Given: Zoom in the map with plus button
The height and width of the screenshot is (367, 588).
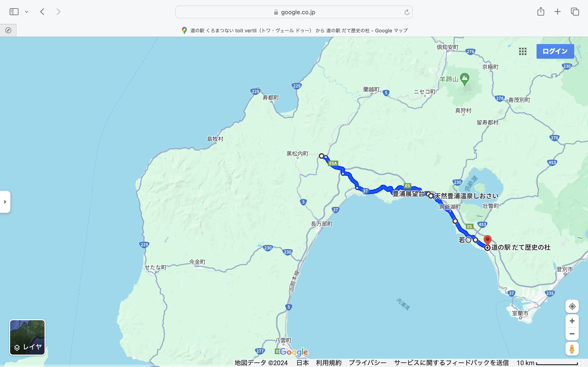Looking at the screenshot, I should tap(572, 321).
